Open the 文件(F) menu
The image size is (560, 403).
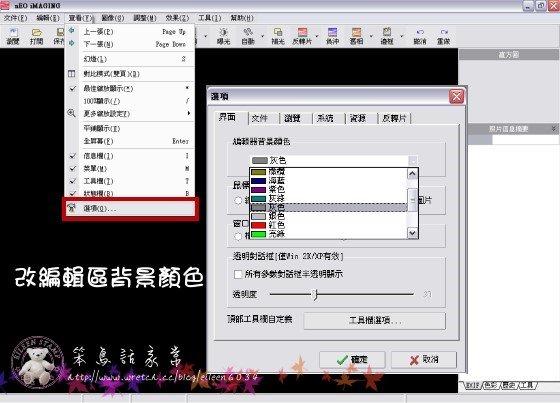click(x=15, y=18)
